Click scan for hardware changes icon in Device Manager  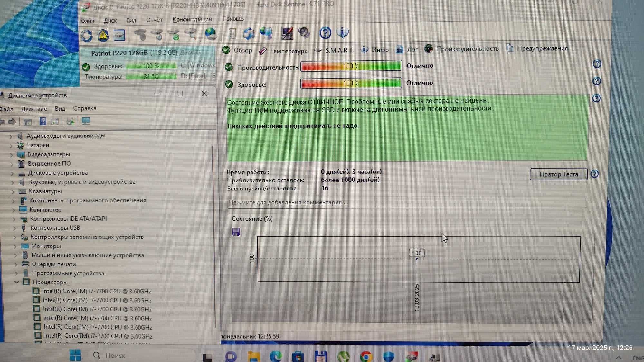coord(70,121)
